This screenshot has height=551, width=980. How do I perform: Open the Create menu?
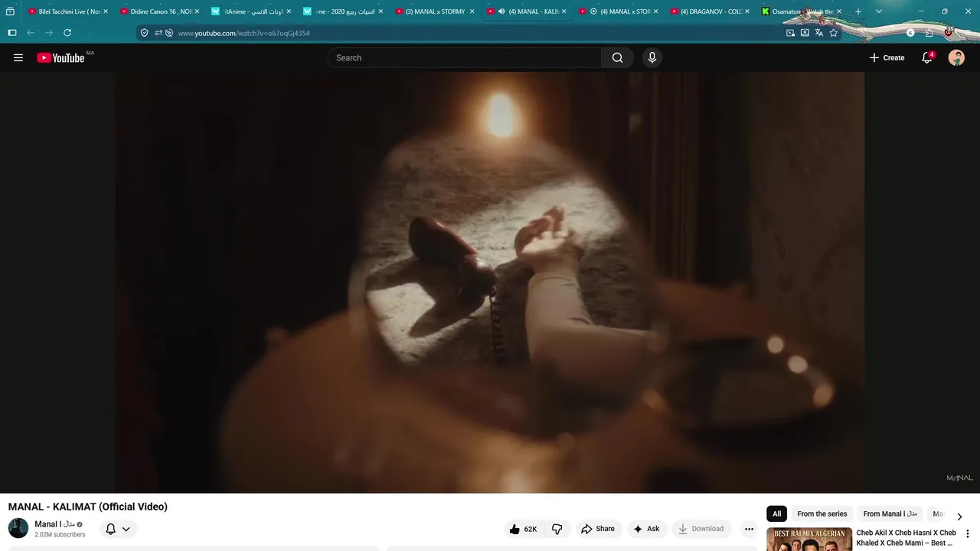(887, 57)
